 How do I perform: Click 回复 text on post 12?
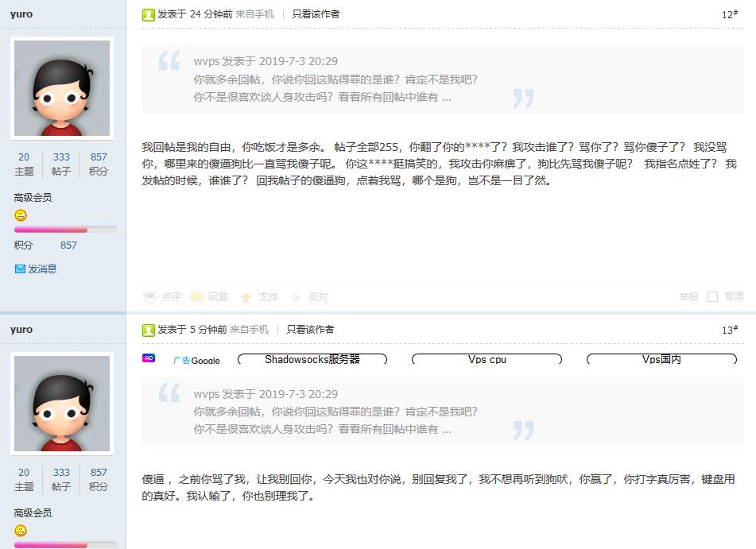click(218, 297)
